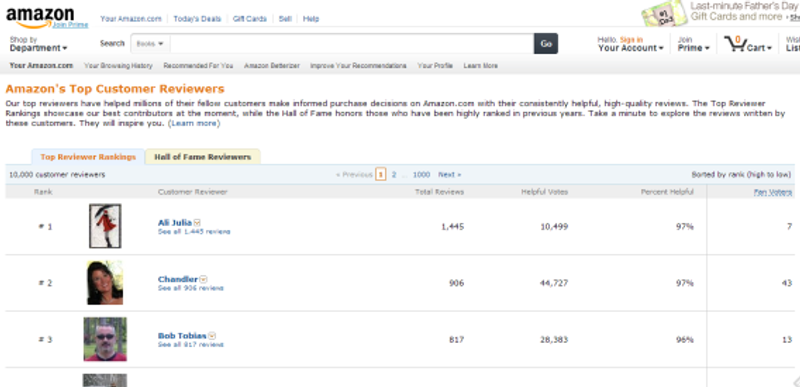Click See all 1,445 reviews
Image resolution: width=800 pixels, height=387 pixels.
(194, 231)
